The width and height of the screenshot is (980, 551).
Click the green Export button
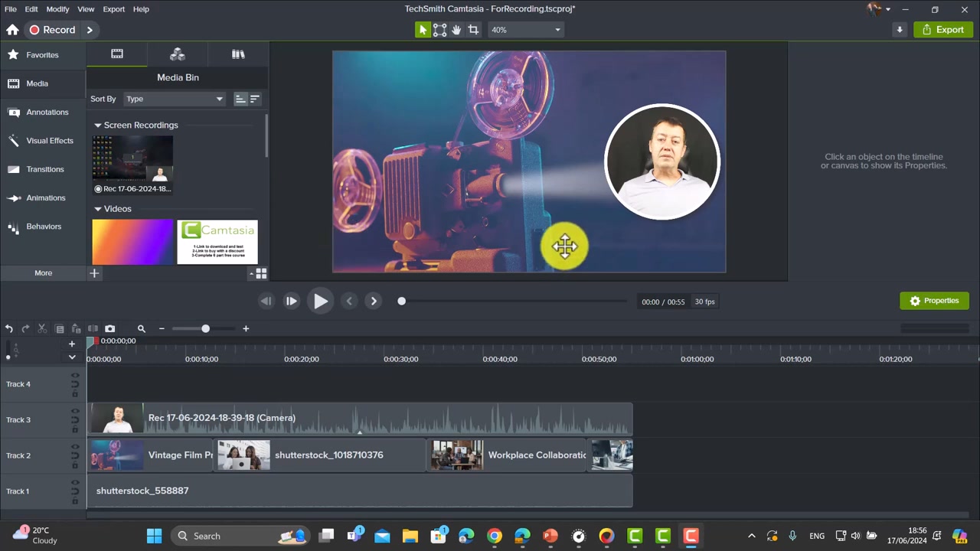pos(943,30)
